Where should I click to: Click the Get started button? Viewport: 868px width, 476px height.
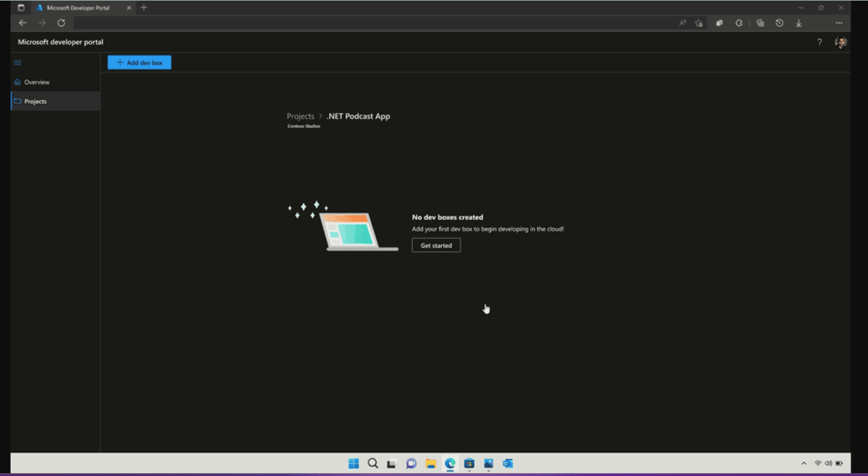pos(436,245)
